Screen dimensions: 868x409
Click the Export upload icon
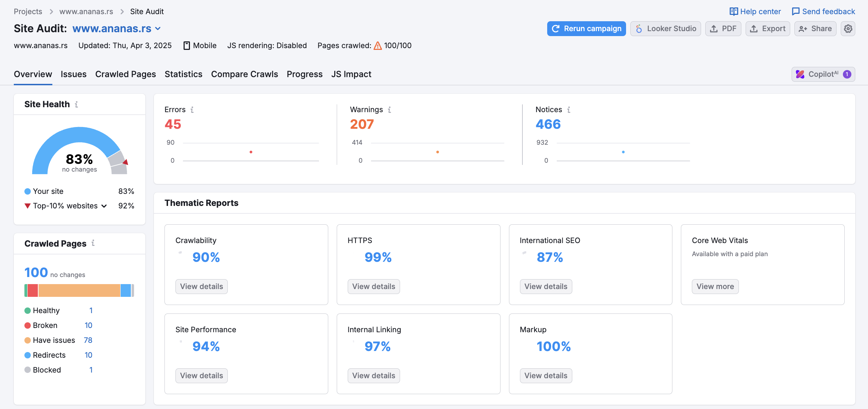point(754,29)
